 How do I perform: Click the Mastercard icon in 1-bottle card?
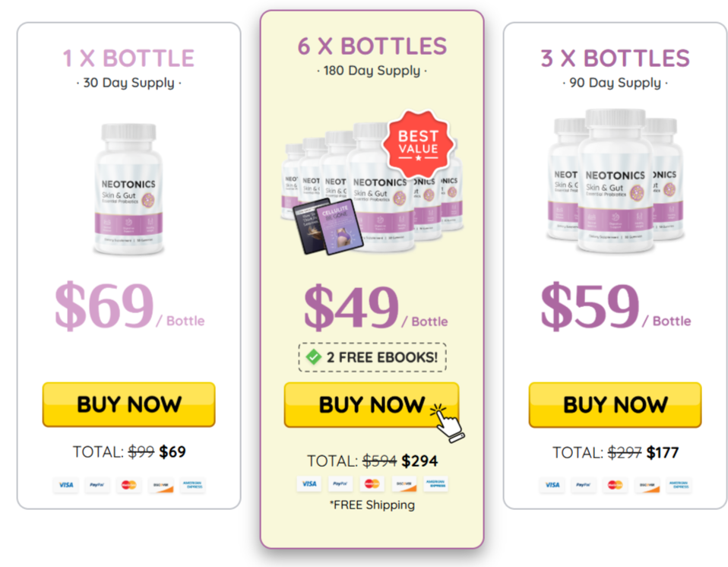128,485
